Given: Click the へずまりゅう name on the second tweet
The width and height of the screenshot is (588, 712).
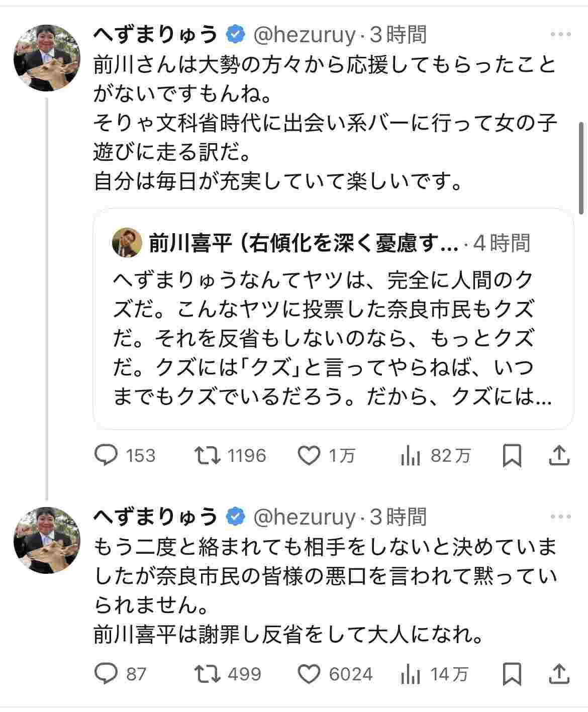Looking at the screenshot, I should click(156, 517).
